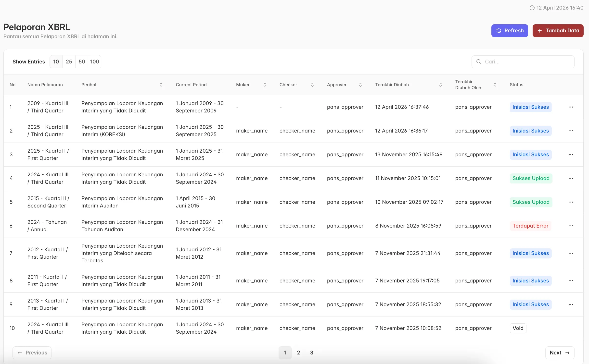The height and width of the screenshot is (364, 589).
Task: Click '1 April 2015 - 30 Juni 2015' period
Action: tap(195, 202)
